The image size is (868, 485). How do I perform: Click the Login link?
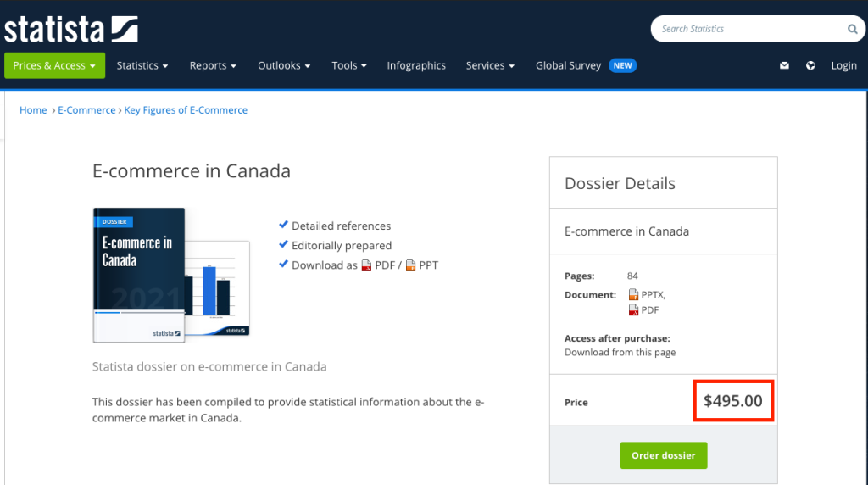pos(843,65)
